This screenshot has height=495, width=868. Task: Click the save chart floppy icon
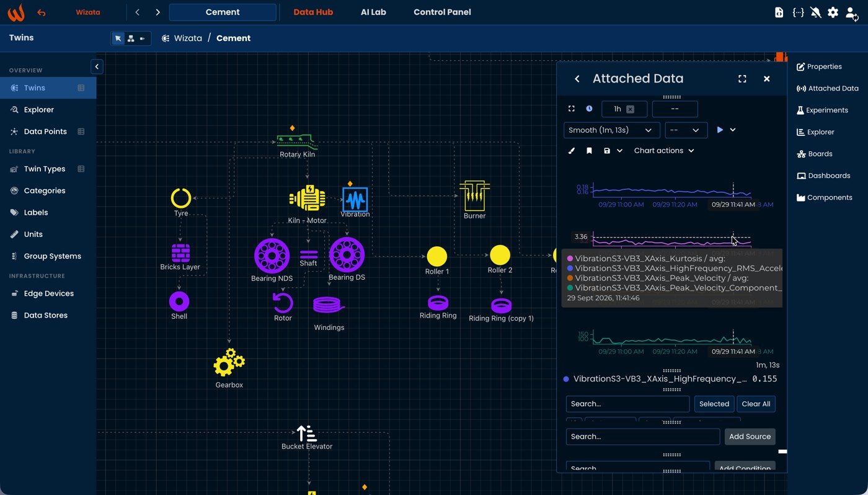click(x=607, y=151)
